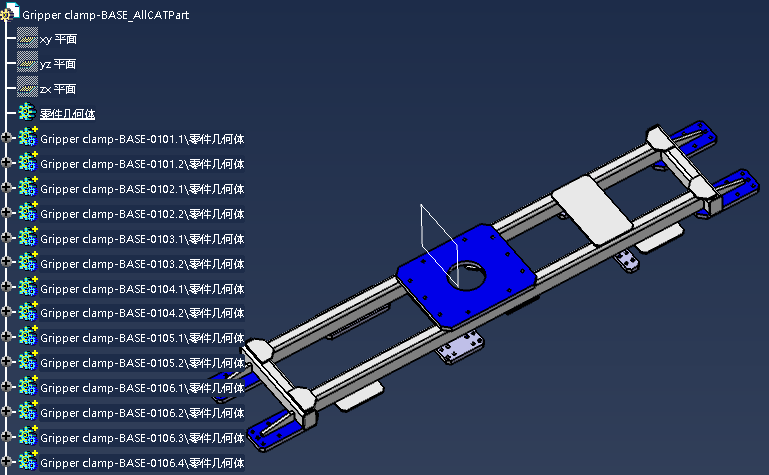The height and width of the screenshot is (475, 769).
Task: Expand the Gripper clamp-BASE-0105.1 node
Action: coord(6,338)
